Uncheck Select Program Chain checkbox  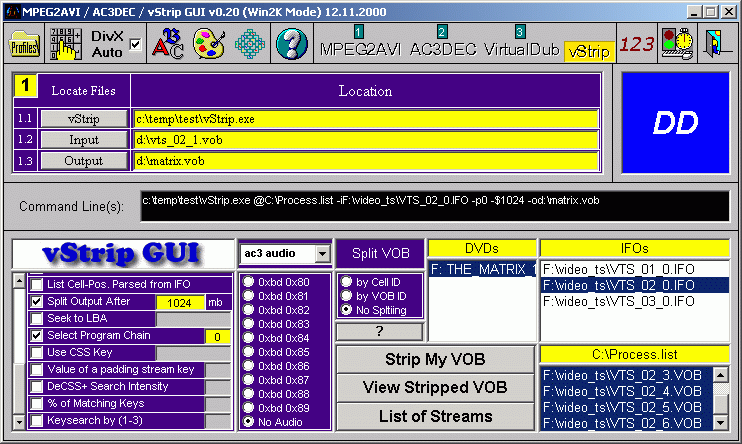tap(36, 336)
